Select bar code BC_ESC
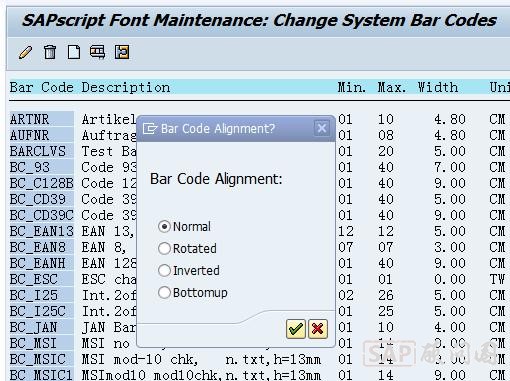The height and width of the screenshot is (381, 510). (x=41, y=279)
